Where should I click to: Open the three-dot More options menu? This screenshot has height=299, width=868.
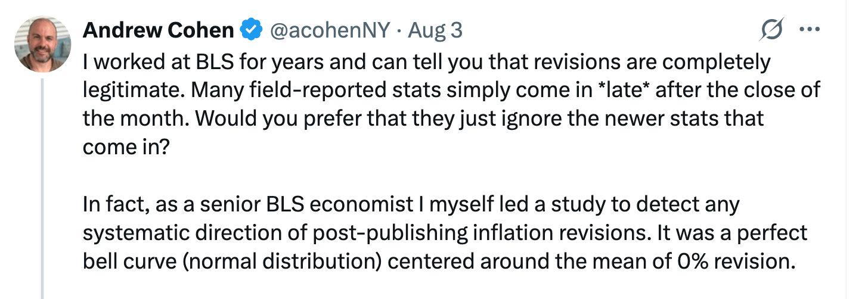[809, 30]
